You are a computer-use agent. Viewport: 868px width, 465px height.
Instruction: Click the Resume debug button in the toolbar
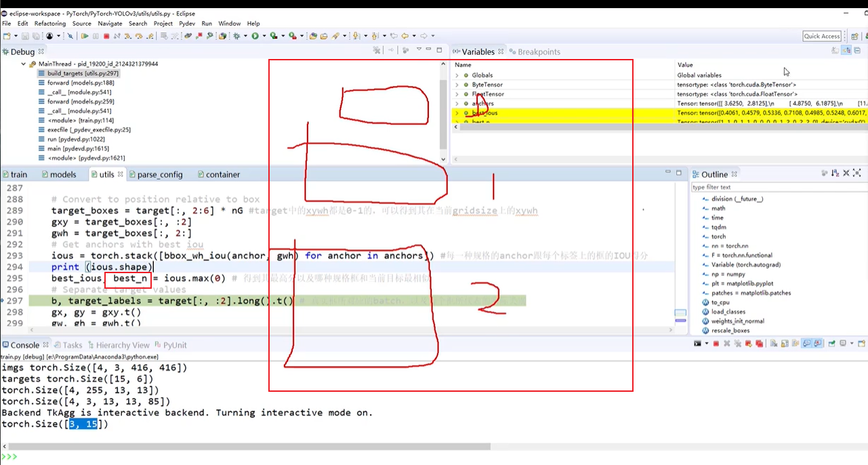point(85,36)
